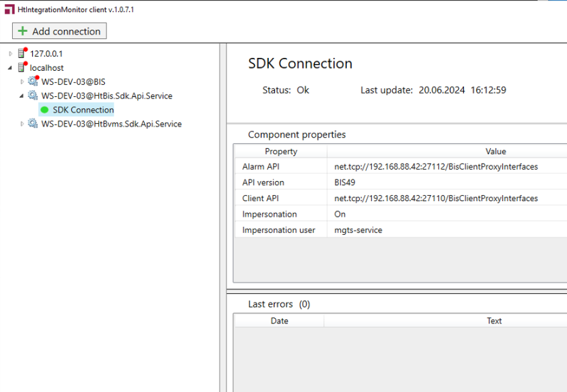
Task: Select the Impersonation user property row
Action: coord(279,230)
